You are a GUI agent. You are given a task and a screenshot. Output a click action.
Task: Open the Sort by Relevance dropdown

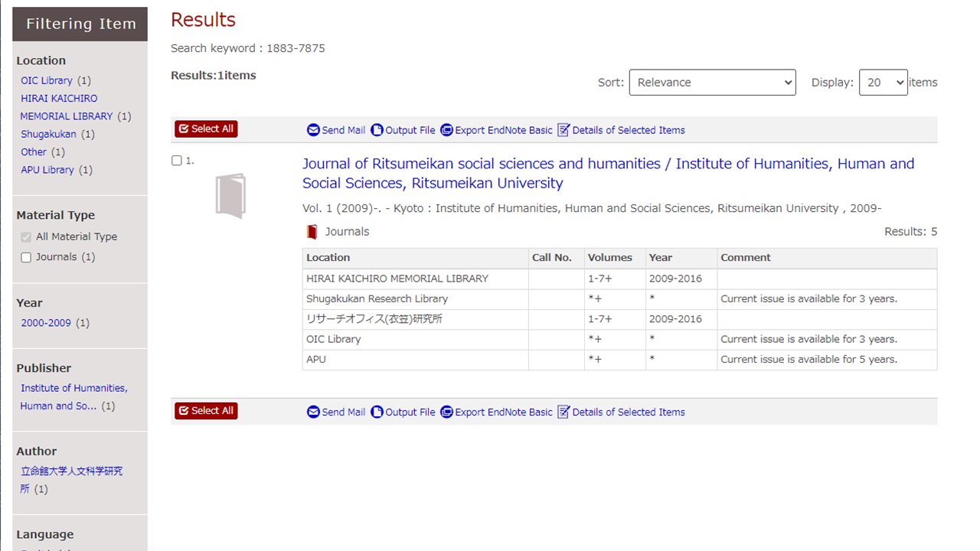click(713, 83)
